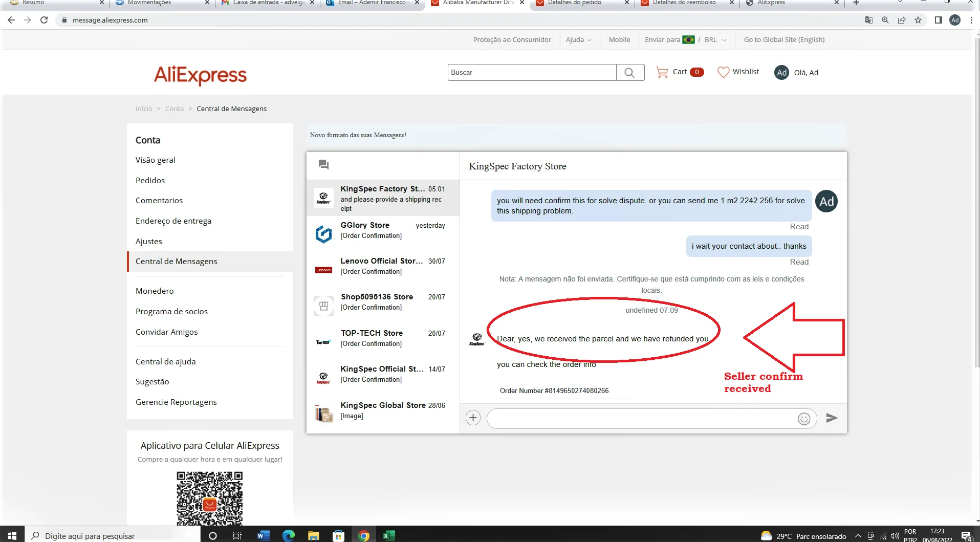Image resolution: width=980 pixels, height=542 pixels.
Task: Open Convidar Amigos link
Action: [166, 332]
